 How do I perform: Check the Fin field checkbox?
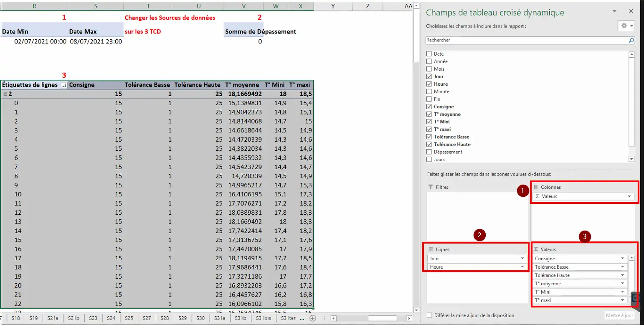(429, 99)
